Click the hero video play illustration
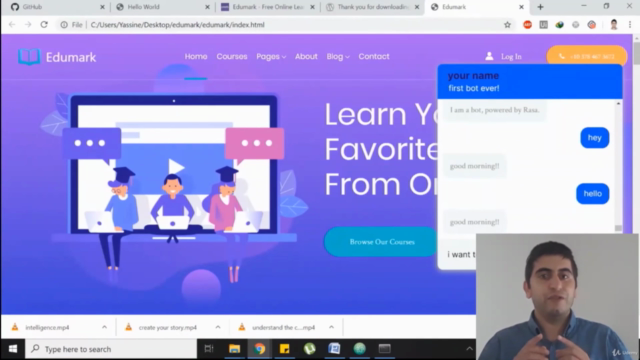This screenshot has height=360, width=640. (x=176, y=167)
